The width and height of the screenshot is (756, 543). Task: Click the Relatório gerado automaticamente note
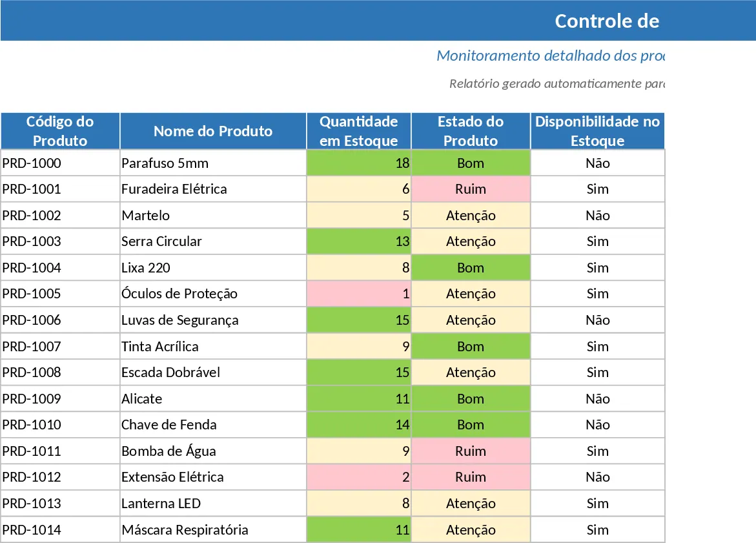click(557, 84)
